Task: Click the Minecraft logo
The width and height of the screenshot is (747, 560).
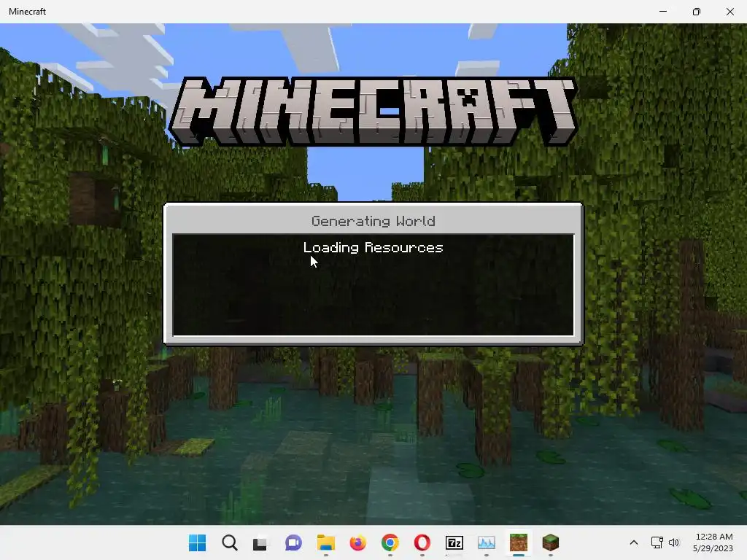Action: (x=373, y=112)
